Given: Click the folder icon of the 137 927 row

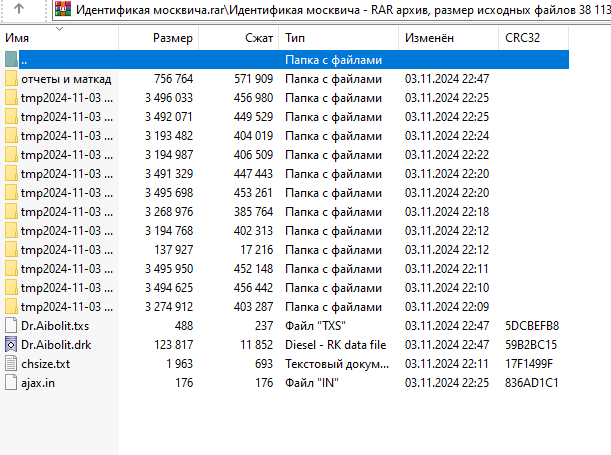Looking at the screenshot, I should [x=11, y=250].
